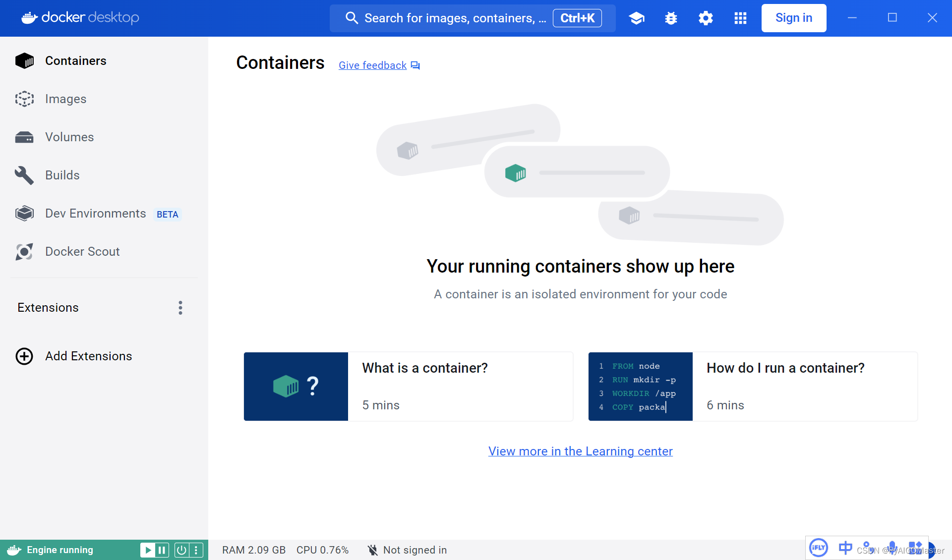The image size is (952, 560).
Task: Focus the search images and containers field
Action: (x=473, y=18)
